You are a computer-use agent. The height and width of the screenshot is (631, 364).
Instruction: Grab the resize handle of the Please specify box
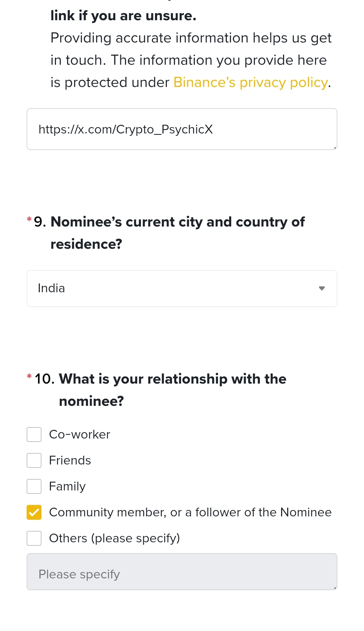335,588
